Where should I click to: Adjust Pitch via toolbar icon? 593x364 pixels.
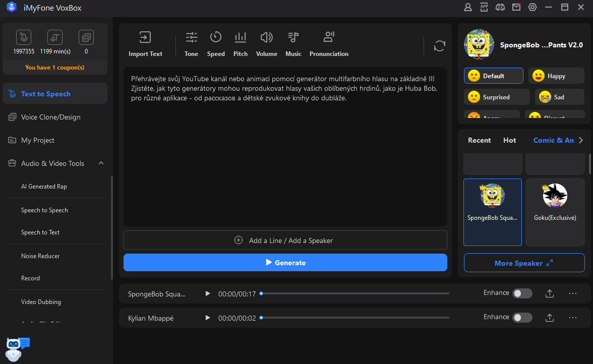tap(241, 44)
